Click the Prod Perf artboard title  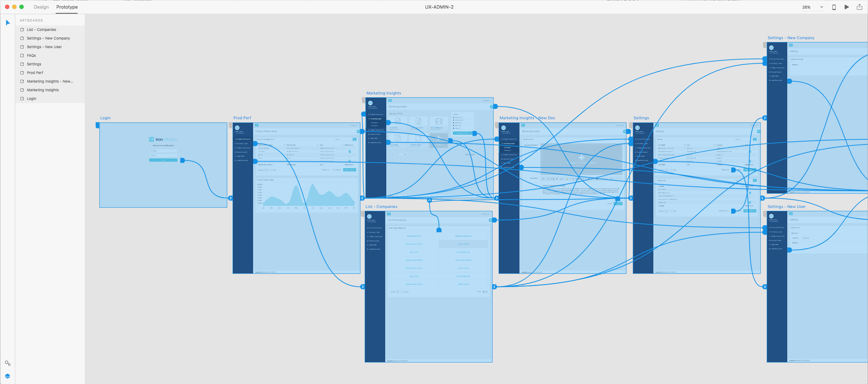[x=242, y=118]
